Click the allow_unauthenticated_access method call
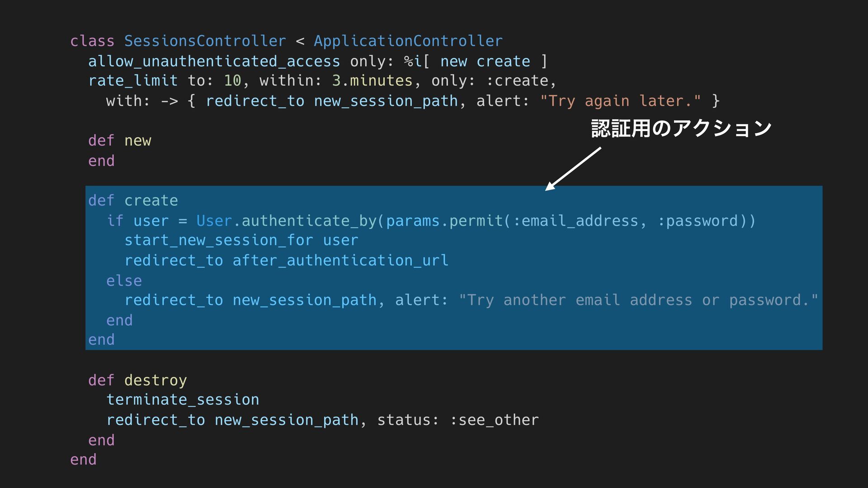 214,61
